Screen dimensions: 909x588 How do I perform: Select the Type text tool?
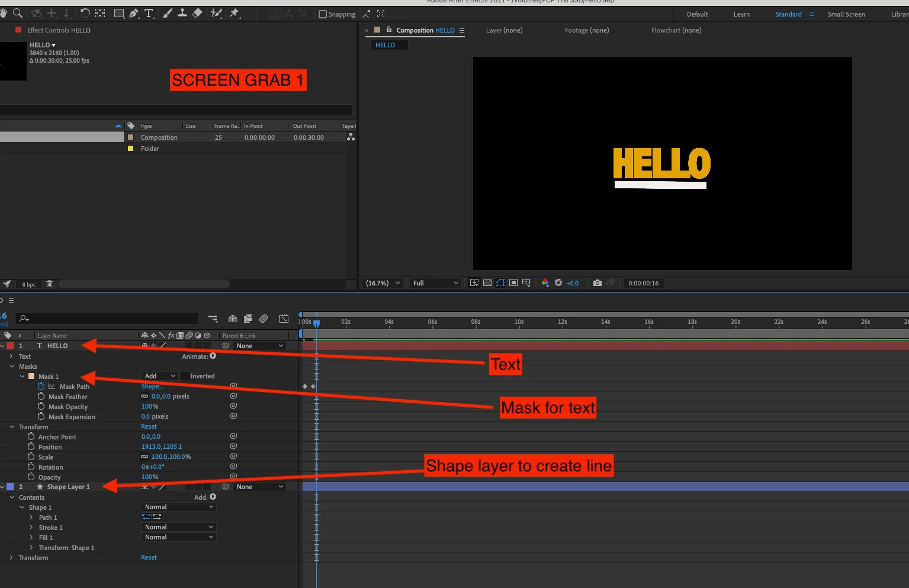point(149,13)
